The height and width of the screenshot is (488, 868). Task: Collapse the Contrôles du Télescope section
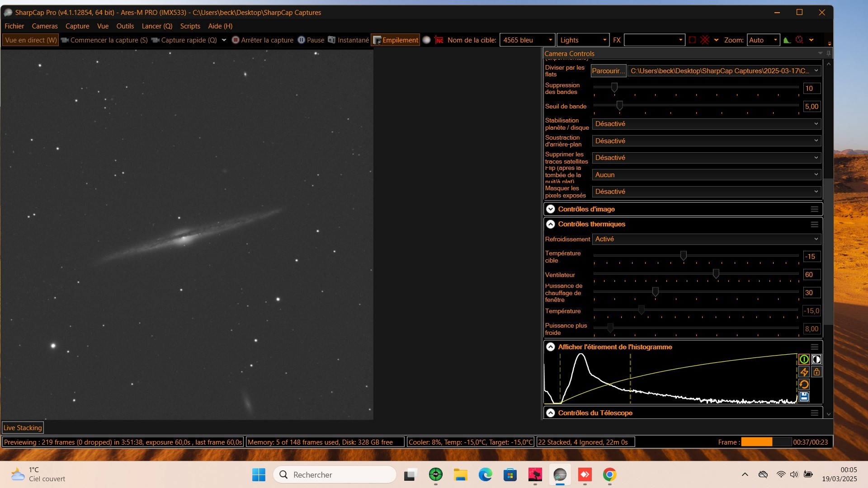tap(550, 413)
